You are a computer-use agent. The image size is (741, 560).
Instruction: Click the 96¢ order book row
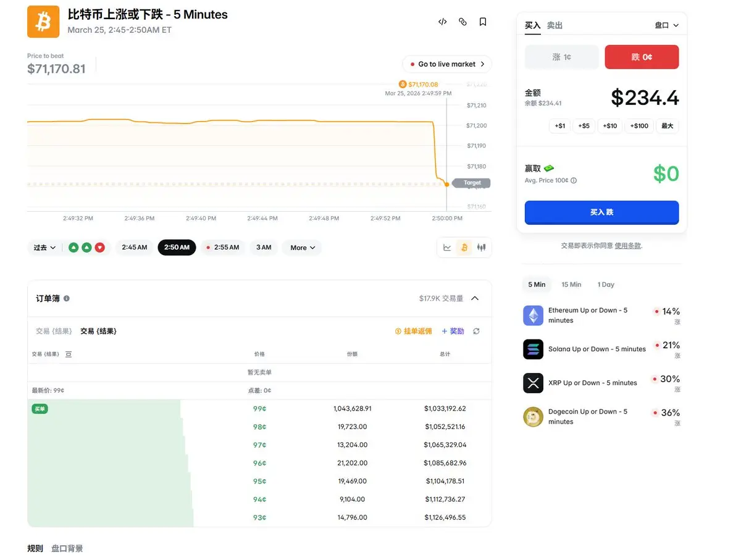[259, 463]
